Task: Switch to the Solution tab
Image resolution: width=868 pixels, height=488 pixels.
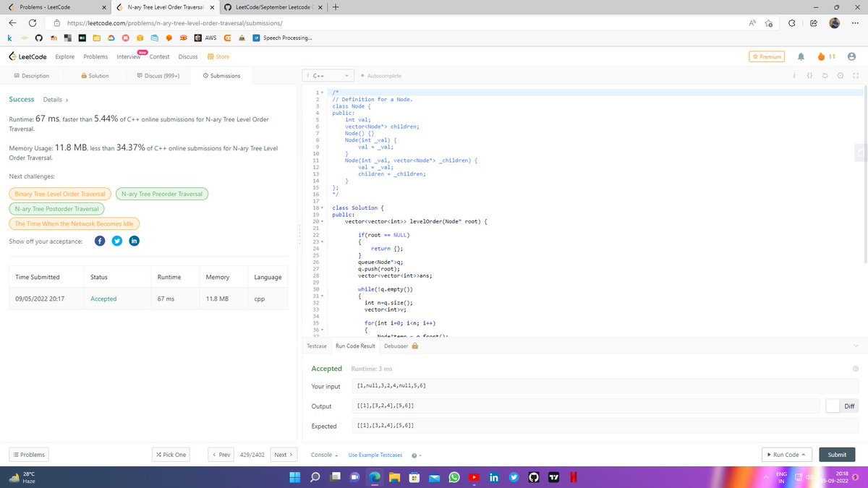Action: tap(95, 76)
